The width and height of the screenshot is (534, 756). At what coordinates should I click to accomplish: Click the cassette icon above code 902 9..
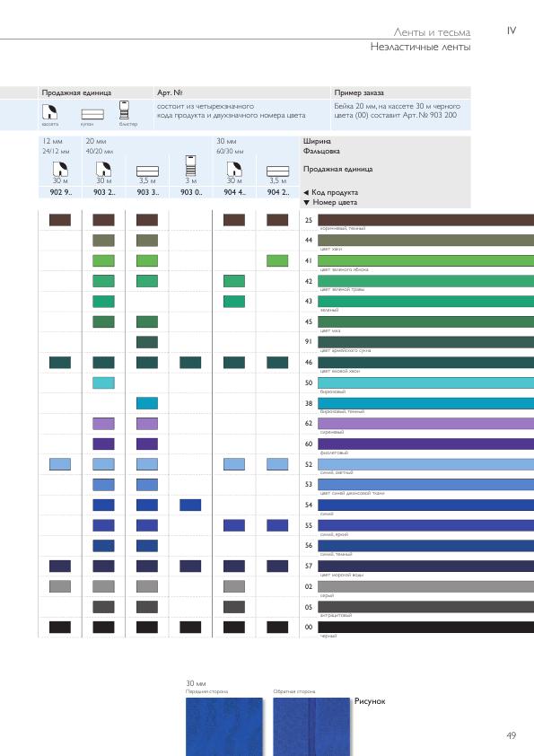coord(60,169)
